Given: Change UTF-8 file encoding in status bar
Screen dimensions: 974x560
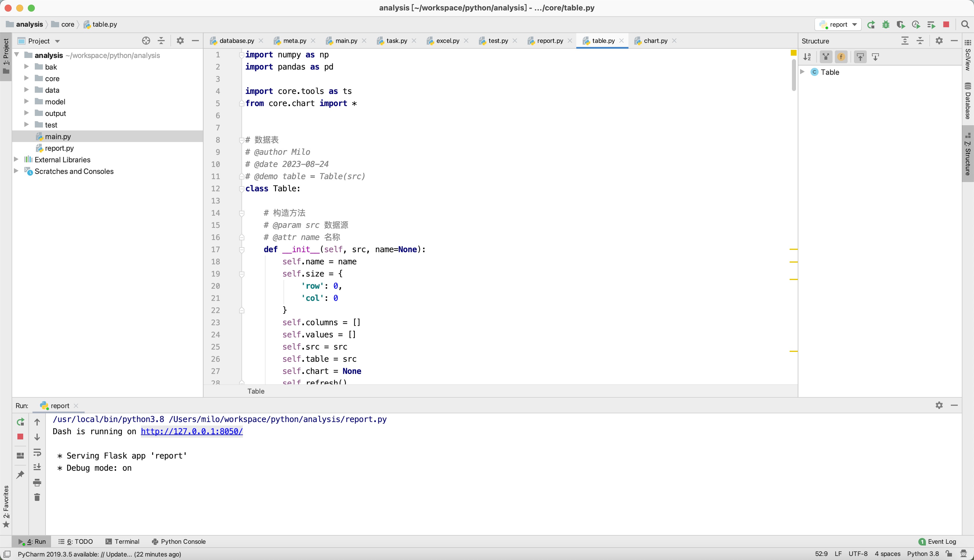Looking at the screenshot, I should 858,554.
